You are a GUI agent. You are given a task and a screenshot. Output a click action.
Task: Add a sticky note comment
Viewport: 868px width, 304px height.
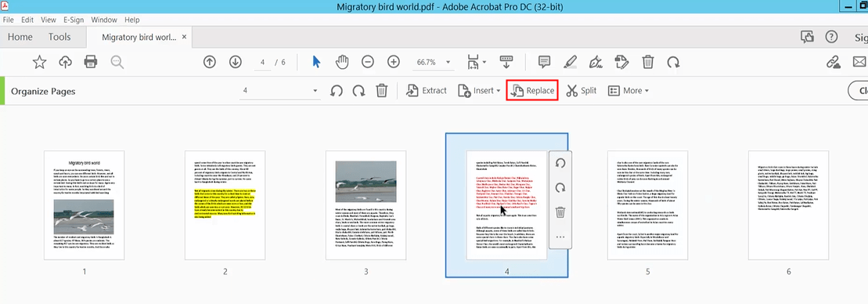pyautogui.click(x=544, y=62)
